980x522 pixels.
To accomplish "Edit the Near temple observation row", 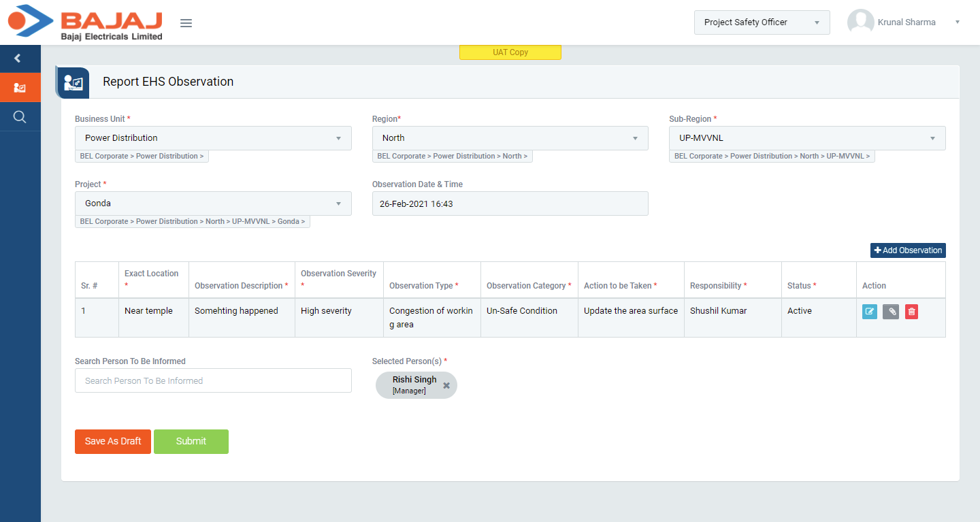I will 869,312.
